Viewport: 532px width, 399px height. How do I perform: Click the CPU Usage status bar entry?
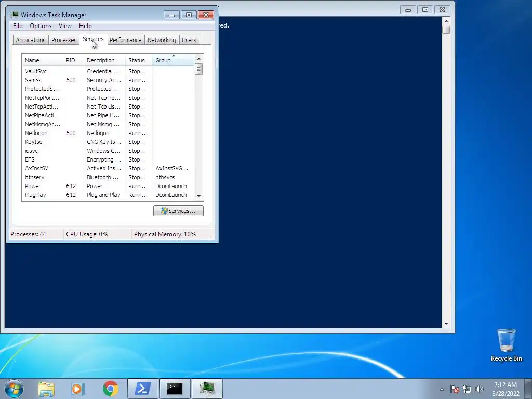pyautogui.click(x=87, y=234)
